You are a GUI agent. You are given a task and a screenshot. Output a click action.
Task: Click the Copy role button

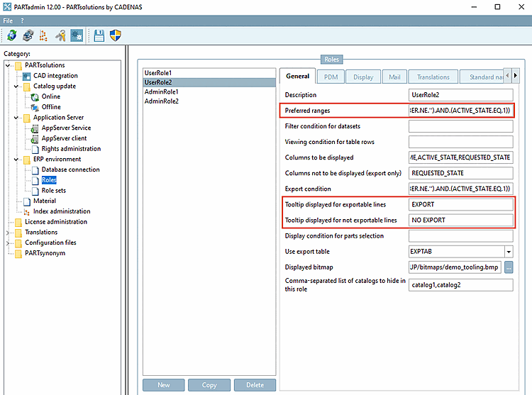pyautogui.click(x=209, y=385)
